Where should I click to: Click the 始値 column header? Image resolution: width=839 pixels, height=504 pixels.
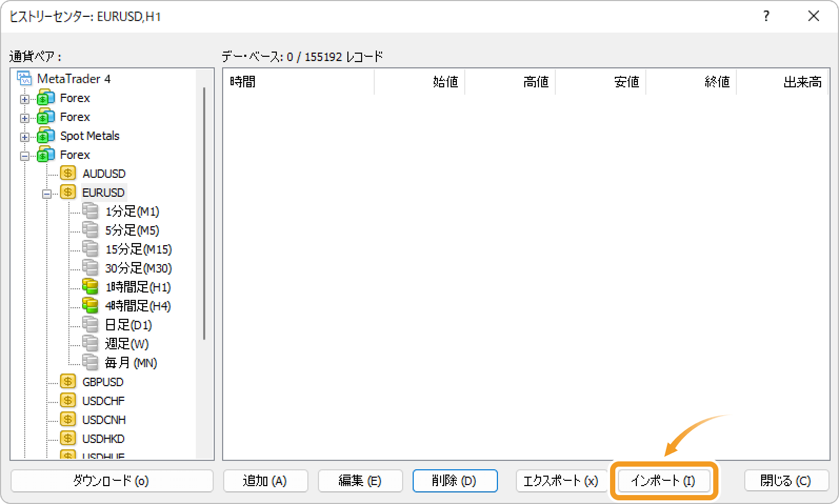(x=420, y=82)
